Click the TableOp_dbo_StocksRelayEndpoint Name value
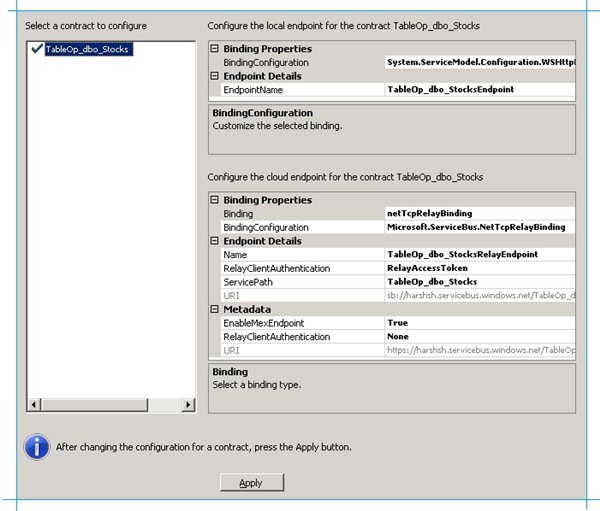Screen dimensions: 600x511 (x=463, y=255)
